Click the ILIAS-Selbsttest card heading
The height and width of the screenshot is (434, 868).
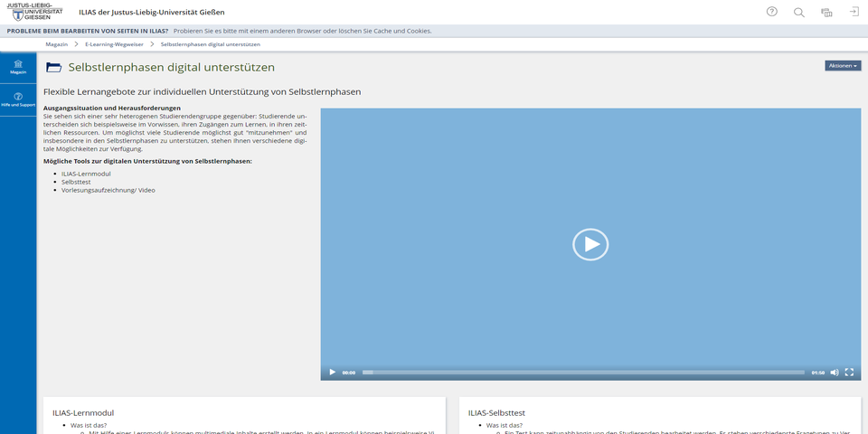[x=496, y=413]
